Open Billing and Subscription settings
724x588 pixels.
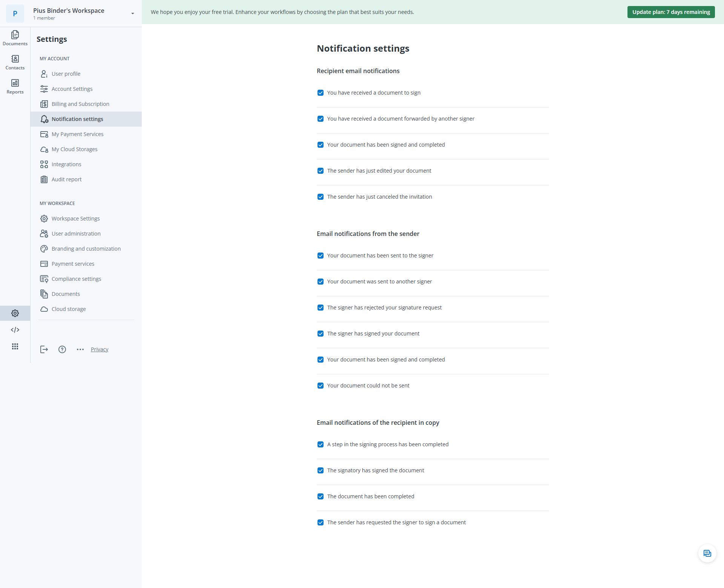click(x=80, y=104)
